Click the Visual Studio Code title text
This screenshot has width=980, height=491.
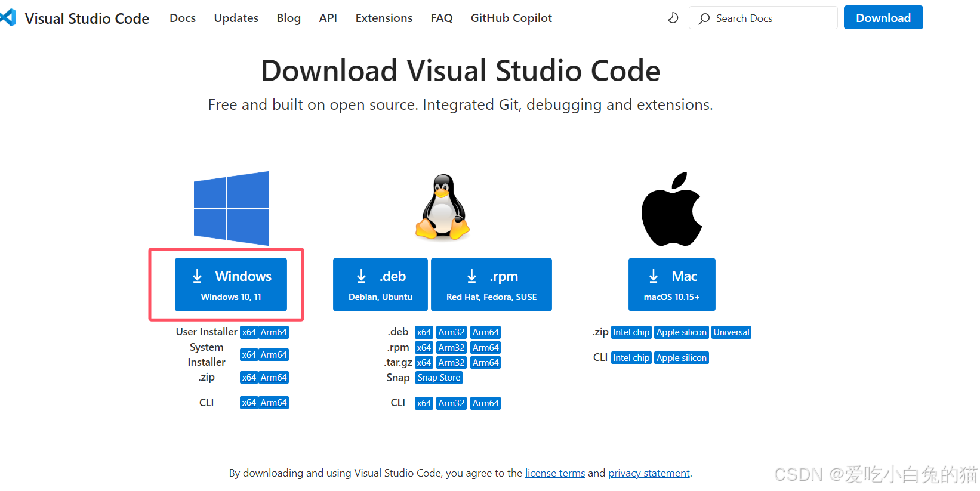click(x=87, y=18)
